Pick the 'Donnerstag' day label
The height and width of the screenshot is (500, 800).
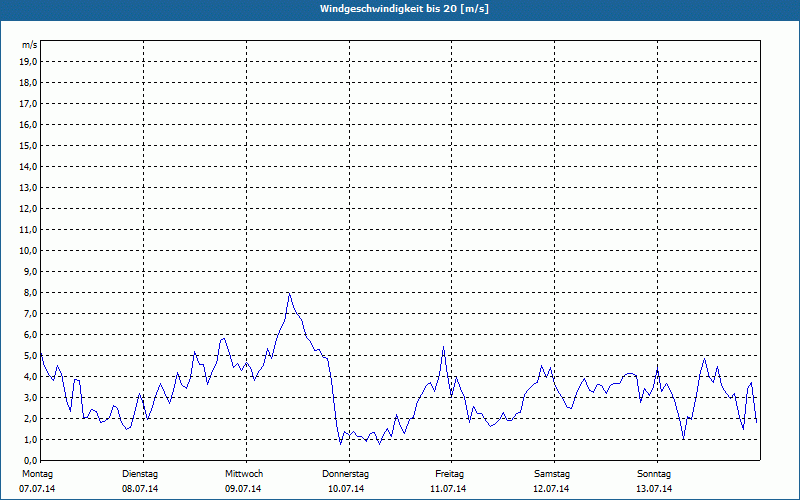coord(346,473)
